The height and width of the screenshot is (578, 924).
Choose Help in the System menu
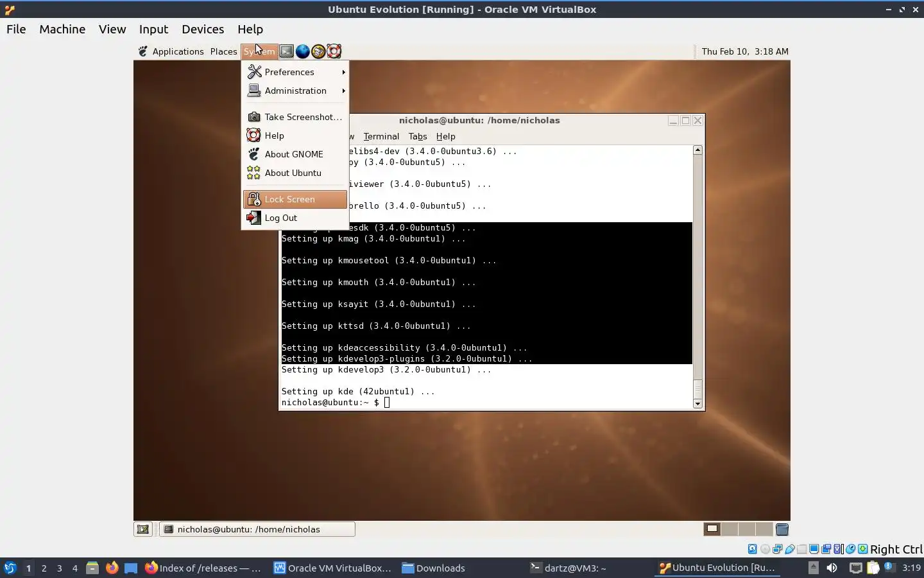coord(296,136)
